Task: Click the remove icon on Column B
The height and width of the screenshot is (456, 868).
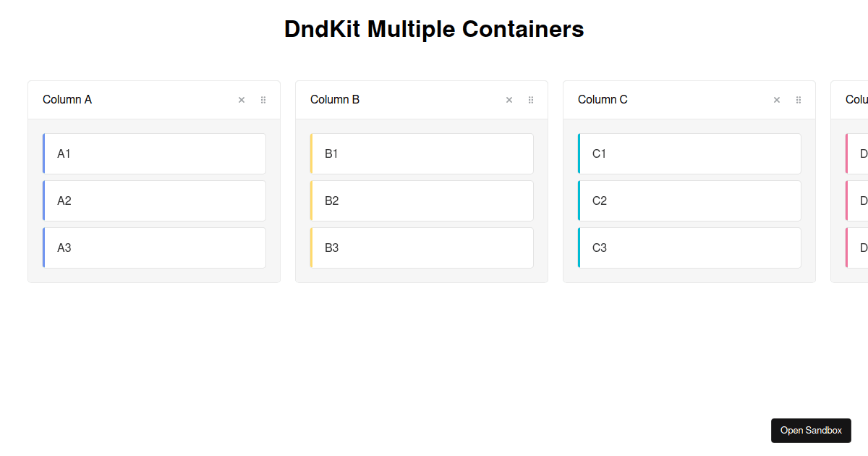Action: (509, 99)
